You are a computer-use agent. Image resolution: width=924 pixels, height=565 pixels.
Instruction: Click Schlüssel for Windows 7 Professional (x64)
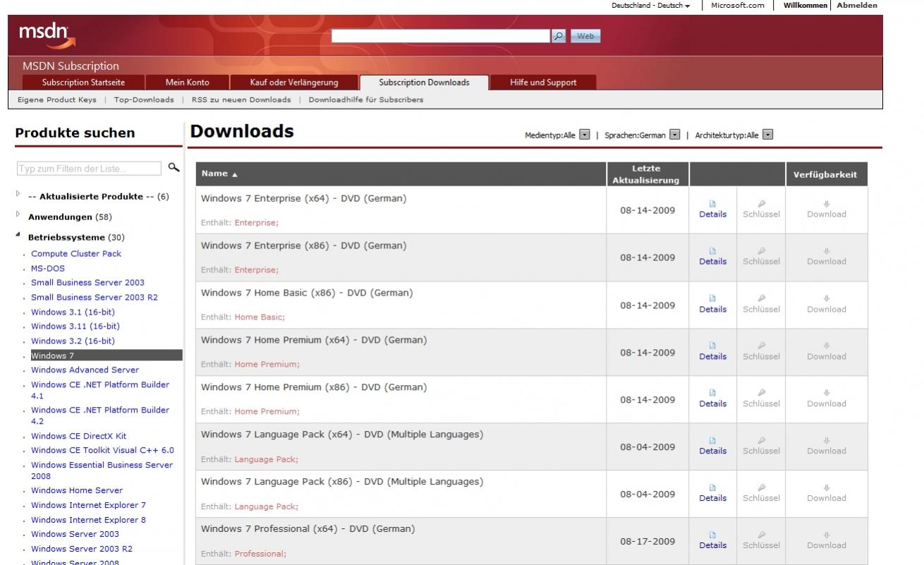coord(761,541)
